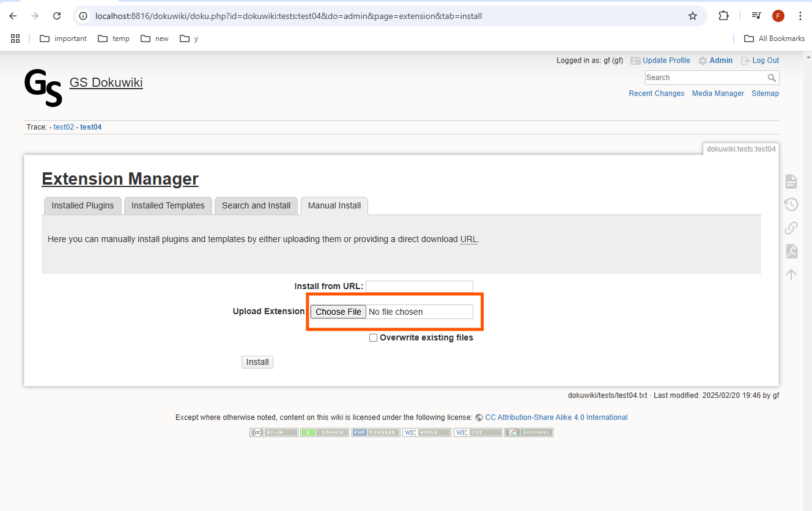Screen dimensions: 812x511
Task: Click the search magnifier icon
Action: (772, 78)
